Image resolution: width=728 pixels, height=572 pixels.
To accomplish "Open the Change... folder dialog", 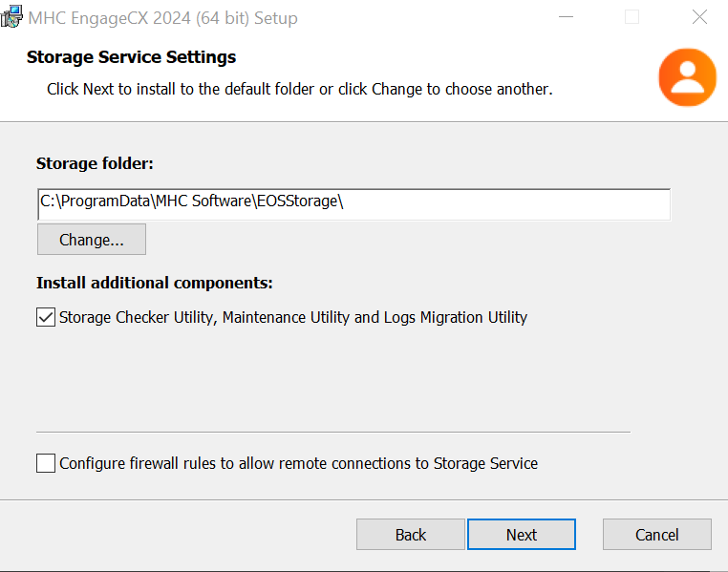I will (x=92, y=240).
